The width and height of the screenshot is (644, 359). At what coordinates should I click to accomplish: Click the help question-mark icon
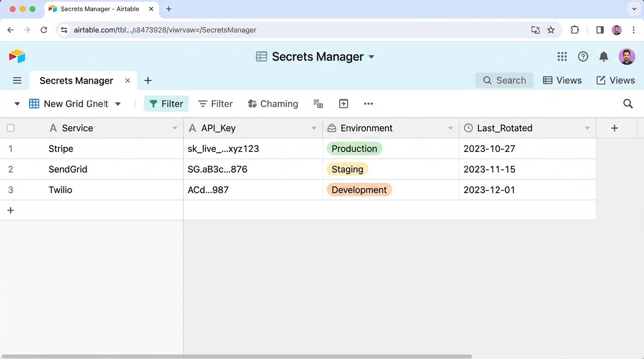[583, 56]
